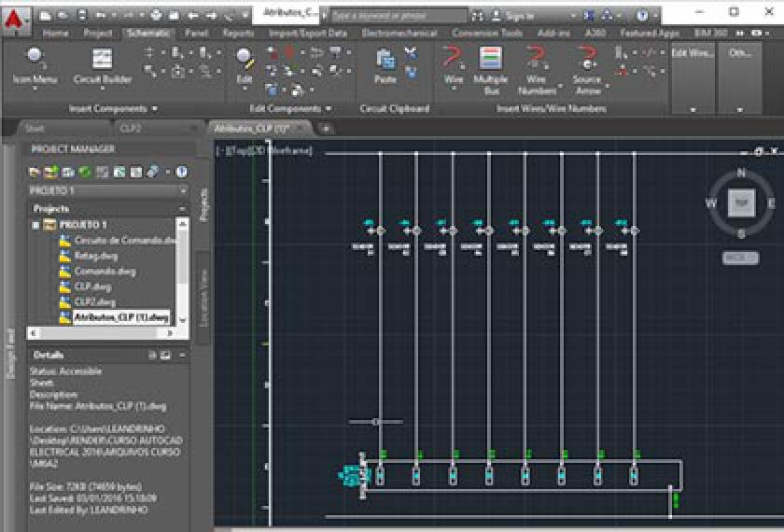This screenshot has width=784, height=532.
Task: Open the Circuit Builder tool
Action: pyautogui.click(x=103, y=65)
